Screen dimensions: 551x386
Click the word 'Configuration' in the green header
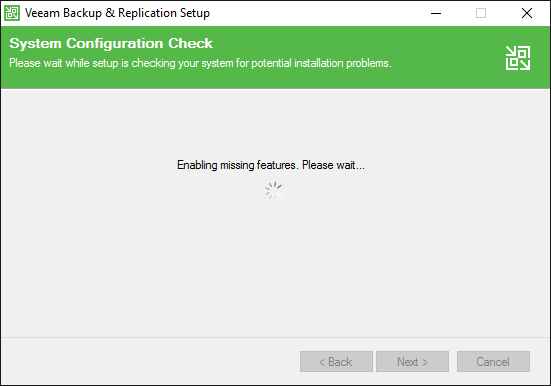(115, 44)
